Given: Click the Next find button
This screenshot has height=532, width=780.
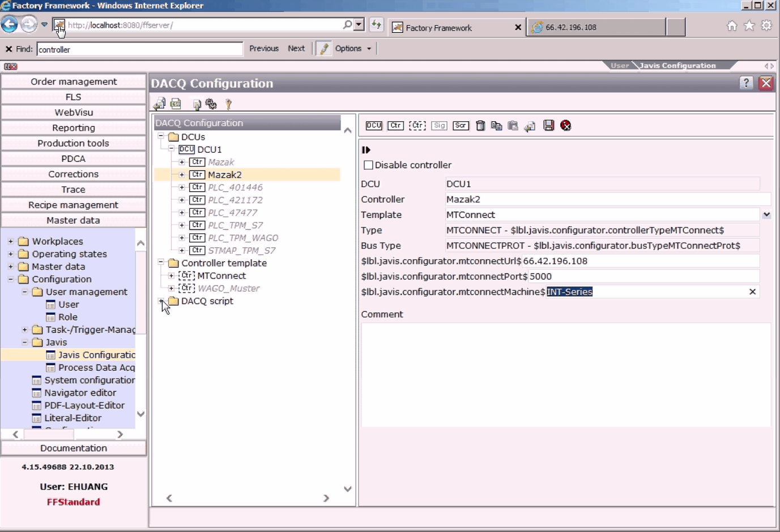Looking at the screenshot, I should 296,49.
